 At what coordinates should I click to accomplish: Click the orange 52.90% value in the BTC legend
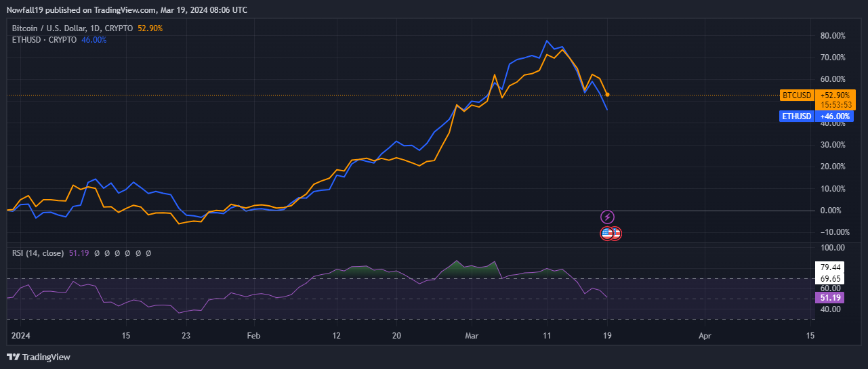coord(150,28)
